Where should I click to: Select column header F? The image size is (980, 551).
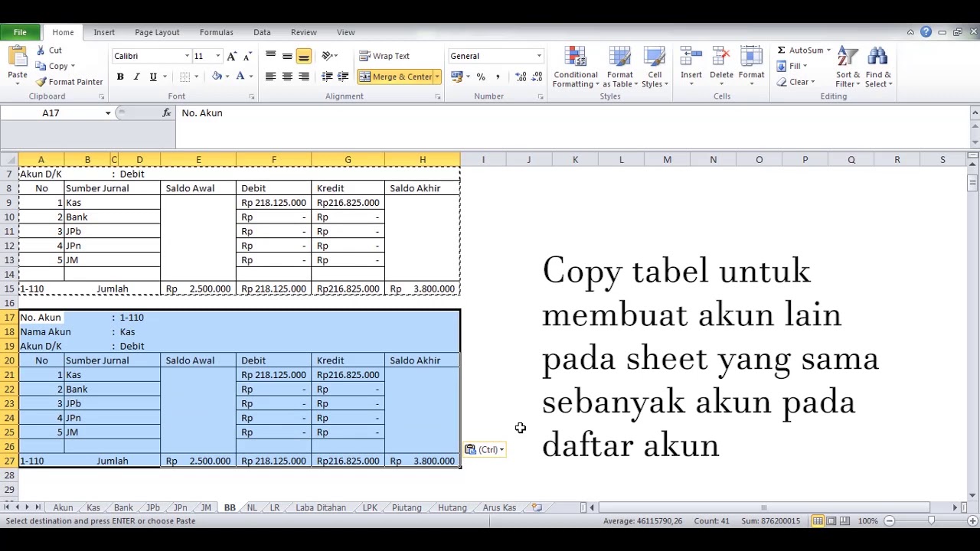coord(273,159)
